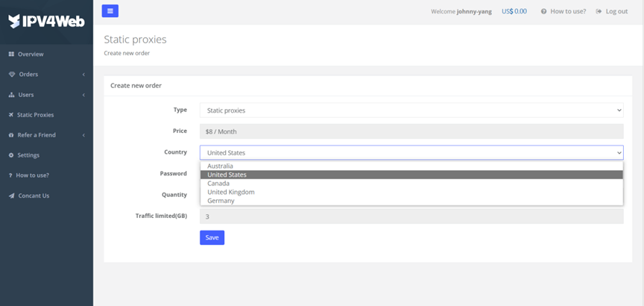Click the johnny-yang username

click(474, 11)
